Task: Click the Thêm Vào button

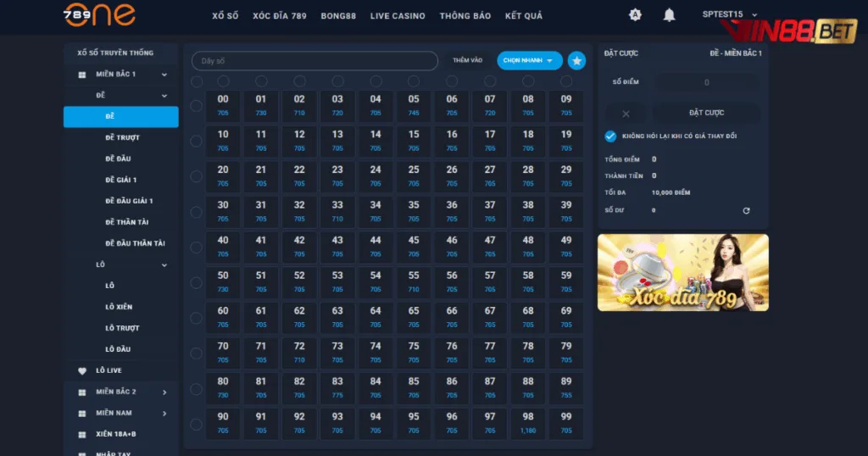Action: pyautogui.click(x=467, y=60)
